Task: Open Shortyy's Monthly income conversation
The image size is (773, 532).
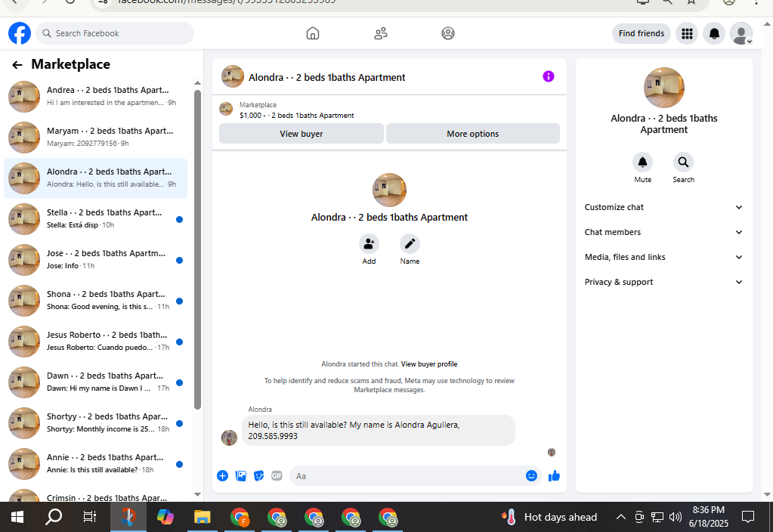Action: 96,423
